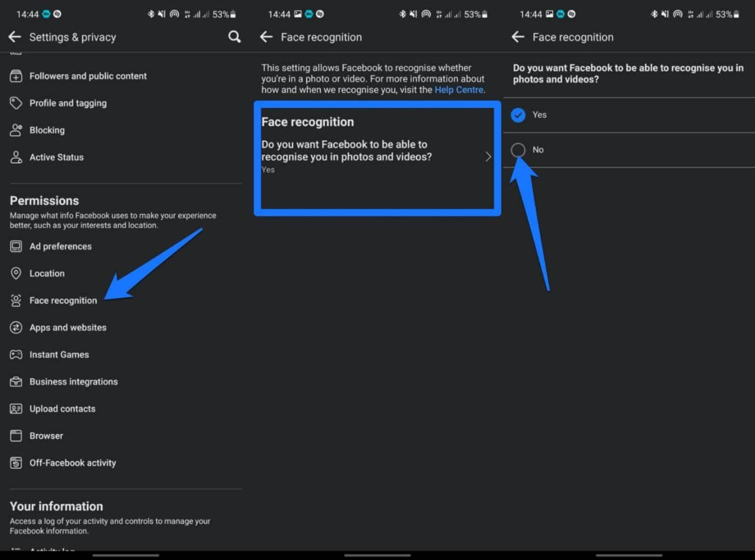Click the Location pin icon
This screenshot has height=560, width=755.
pyautogui.click(x=16, y=274)
